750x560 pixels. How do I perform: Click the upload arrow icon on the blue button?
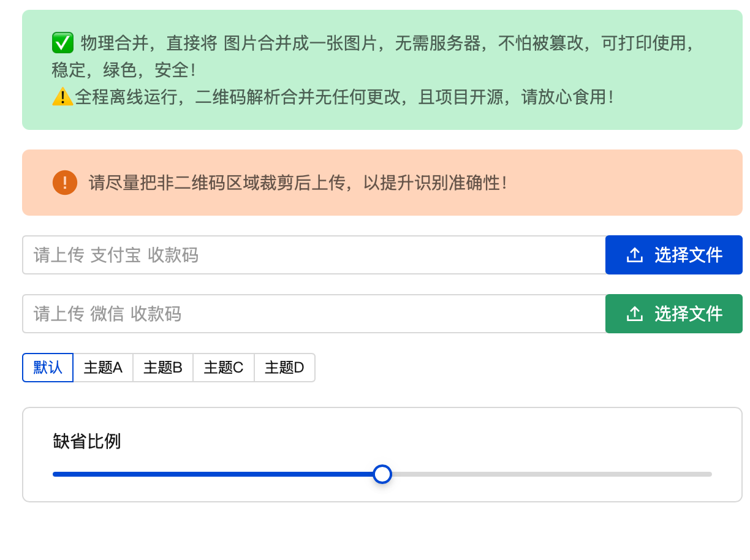coord(635,255)
